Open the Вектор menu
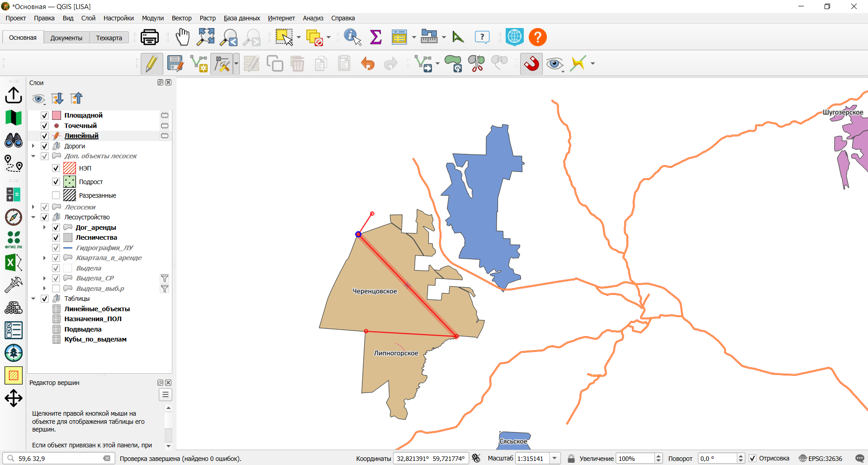Image resolution: width=868 pixels, height=465 pixels. [181, 18]
